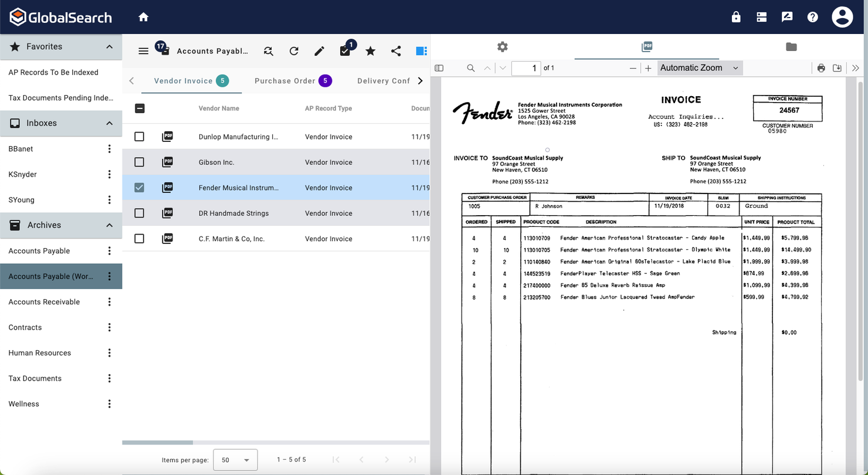Click the download icon in PDF viewer
The image size is (868, 475).
[x=837, y=68]
